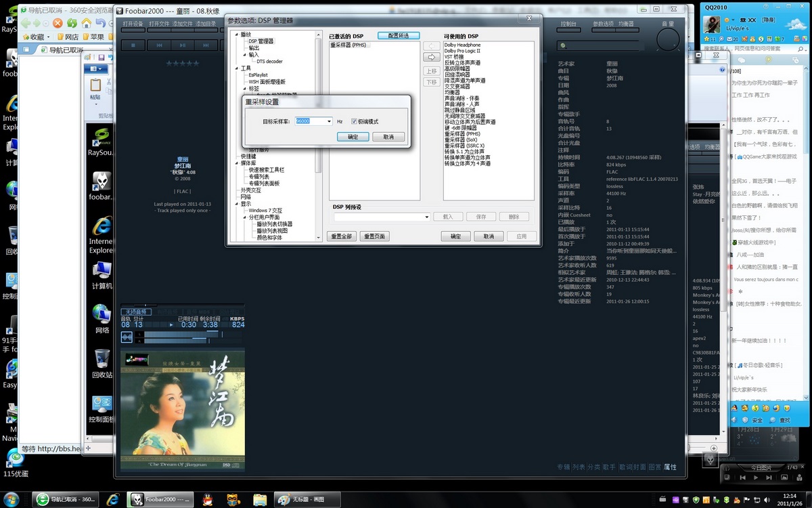The height and width of the screenshot is (508, 812).
Task: Select DTS decoder in the preferences tree
Action: [x=270, y=61]
